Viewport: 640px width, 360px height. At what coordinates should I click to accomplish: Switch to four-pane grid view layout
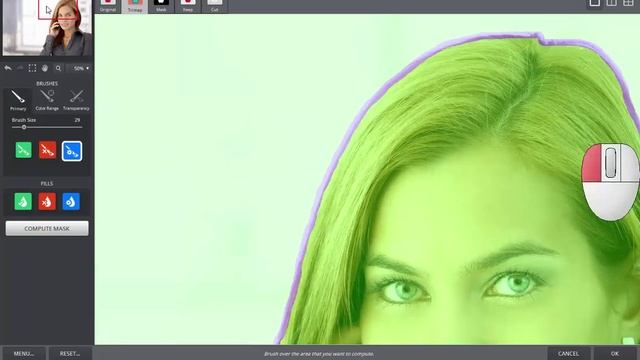[628, 3]
